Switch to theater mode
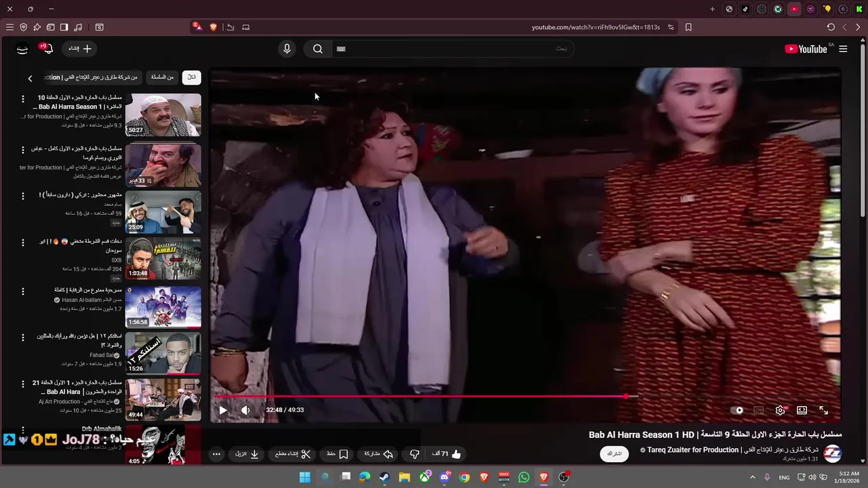Screen dimensions: 868x488 point(802,410)
